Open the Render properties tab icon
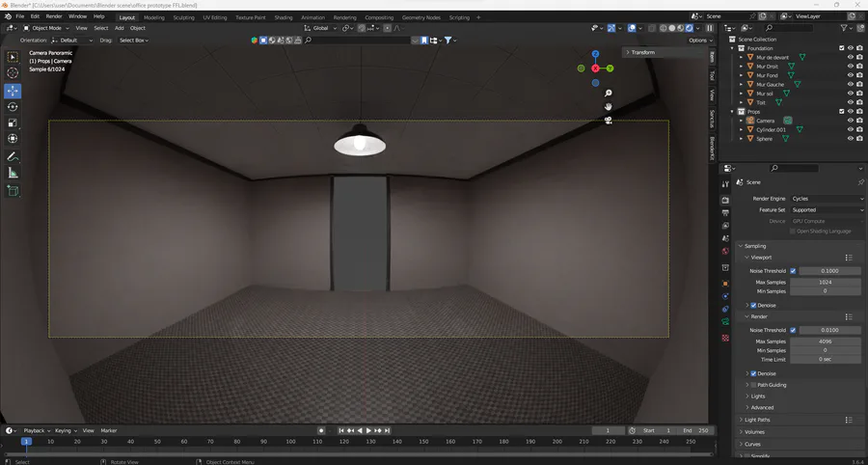868x465 pixels. tap(725, 200)
